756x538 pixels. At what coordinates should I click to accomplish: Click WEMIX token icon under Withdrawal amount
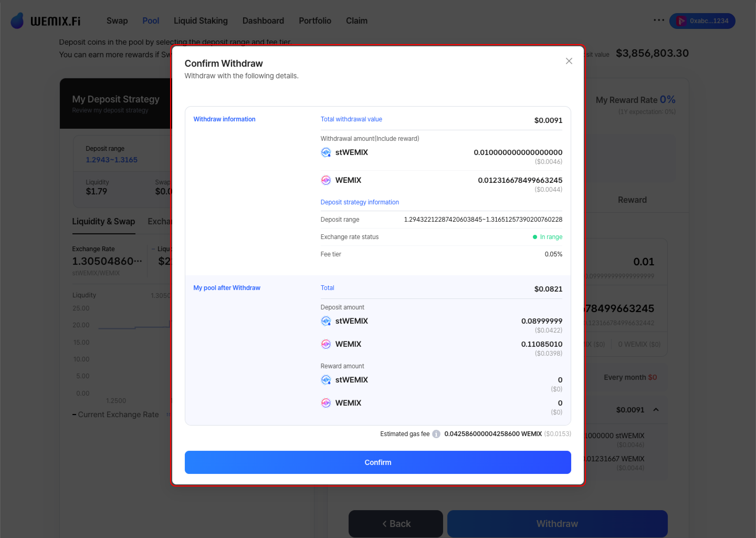pos(326,180)
